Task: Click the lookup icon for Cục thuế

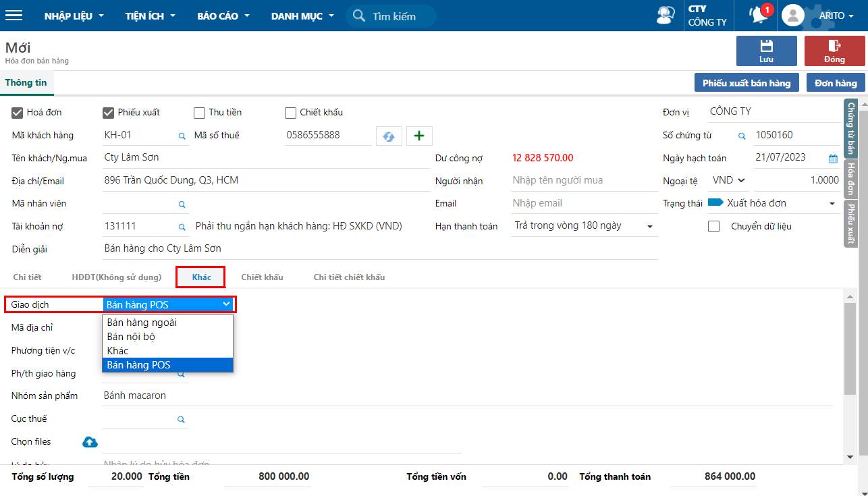Action: 181,419
